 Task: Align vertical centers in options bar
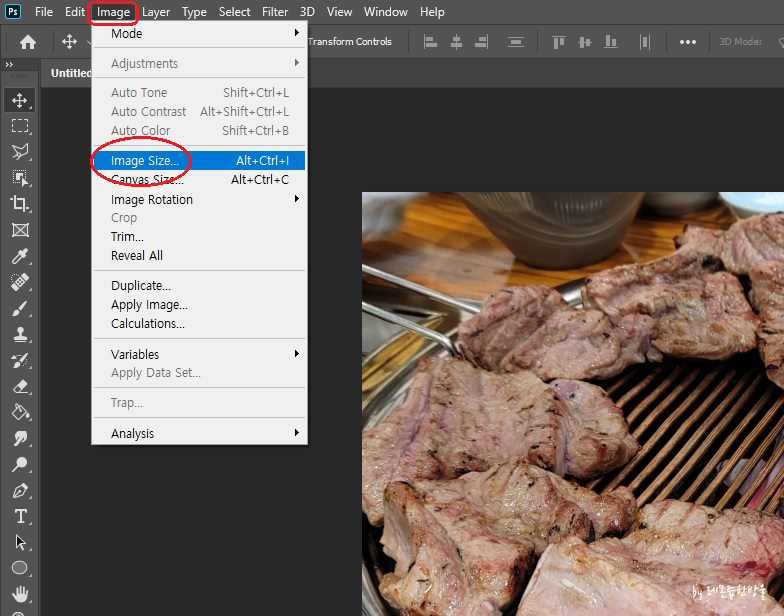click(584, 42)
